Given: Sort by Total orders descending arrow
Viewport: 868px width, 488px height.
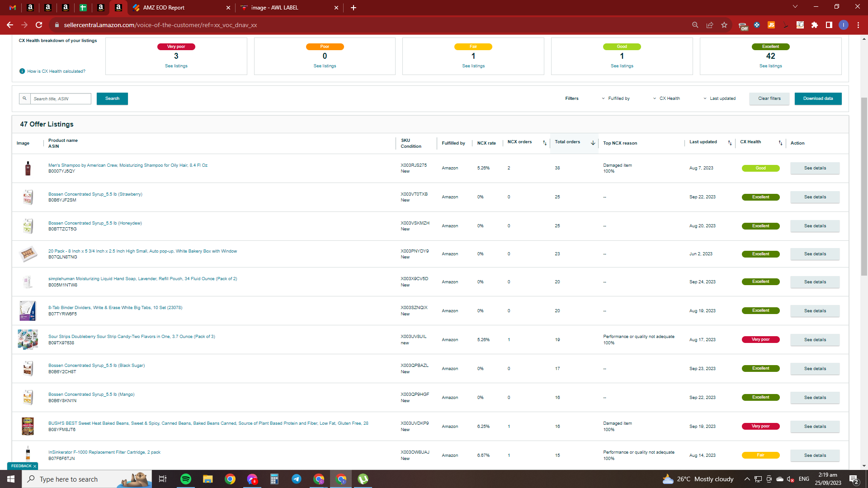Looking at the screenshot, I should pyautogui.click(x=593, y=143).
